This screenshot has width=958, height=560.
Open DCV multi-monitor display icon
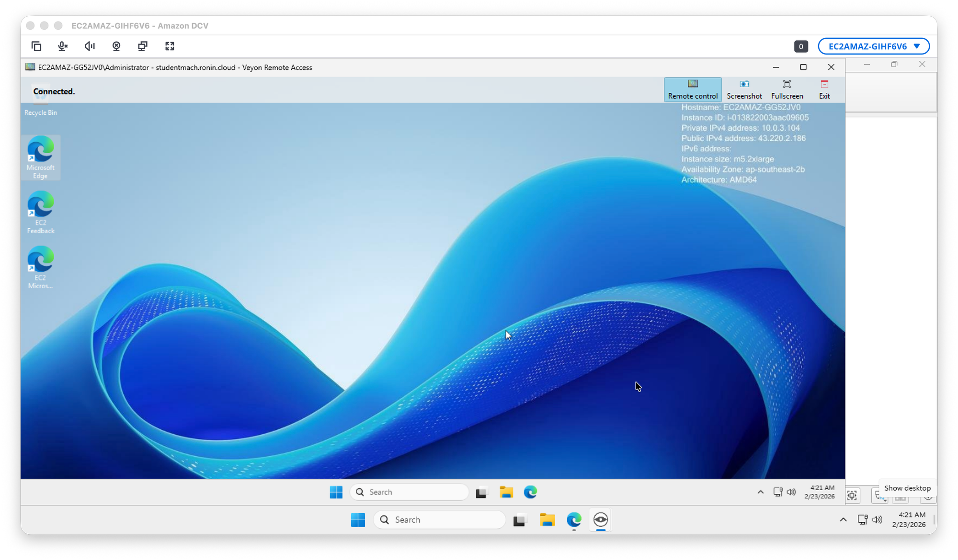click(143, 46)
